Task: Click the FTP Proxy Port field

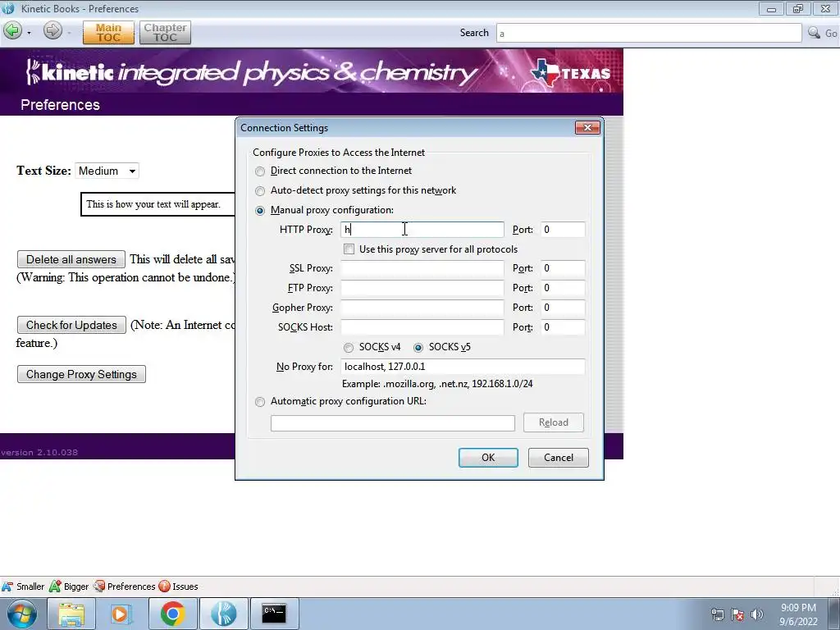Action: [563, 288]
